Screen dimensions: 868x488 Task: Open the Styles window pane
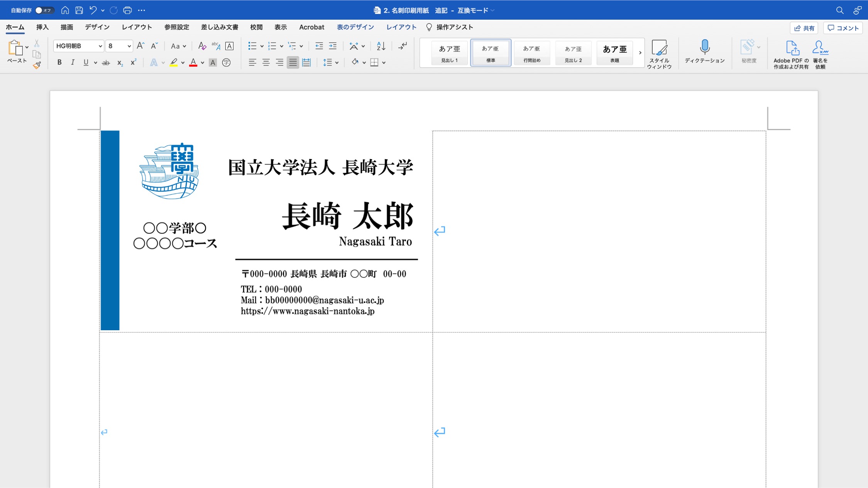(x=659, y=54)
